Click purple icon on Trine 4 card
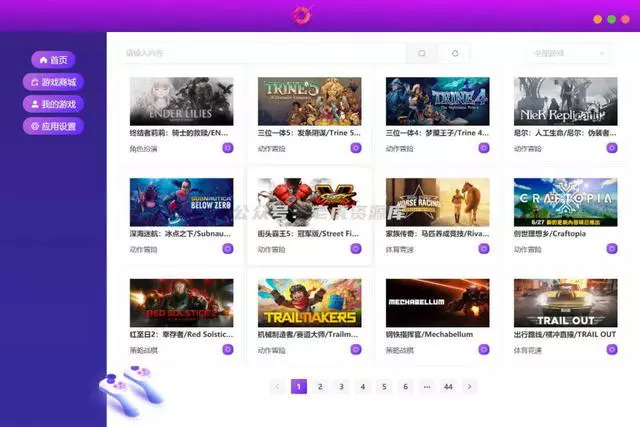This screenshot has width=640, height=427. point(484,148)
